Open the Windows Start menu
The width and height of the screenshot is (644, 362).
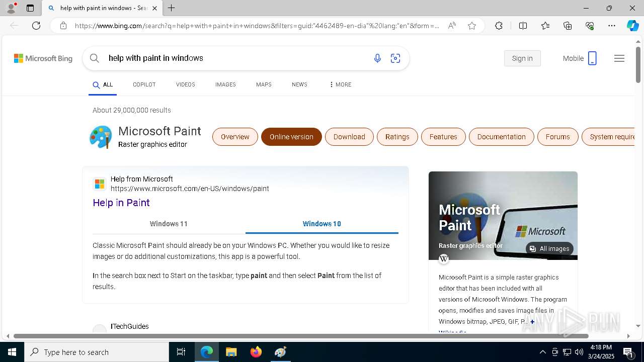(x=12, y=352)
